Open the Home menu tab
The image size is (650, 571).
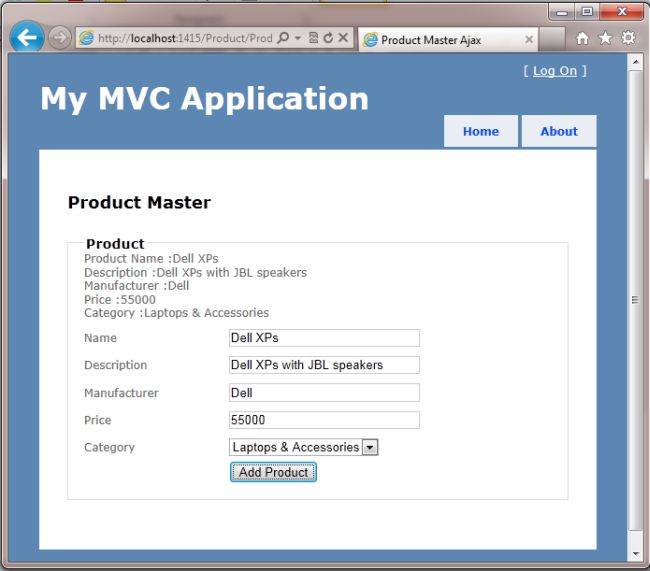click(481, 131)
